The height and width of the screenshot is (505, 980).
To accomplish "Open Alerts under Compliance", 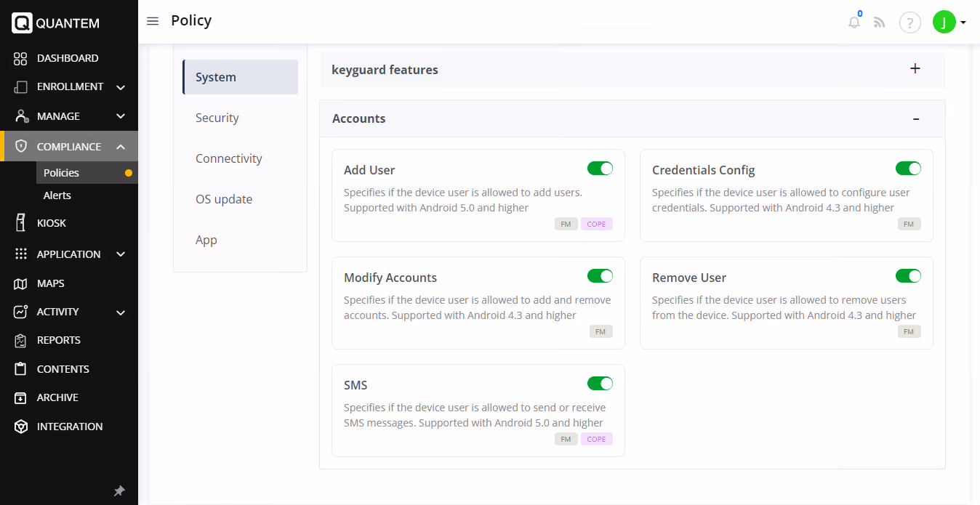I will pyautogui.click(x=57, y=195).
